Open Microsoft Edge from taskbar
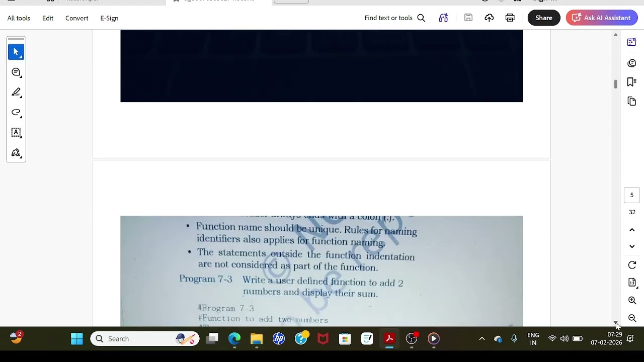This screenshot has height=362, width=644. click(x=234, y=339)
